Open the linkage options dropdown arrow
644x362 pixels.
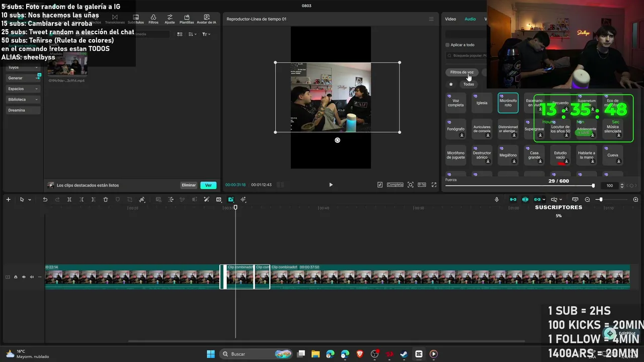(x=544, y=200)
